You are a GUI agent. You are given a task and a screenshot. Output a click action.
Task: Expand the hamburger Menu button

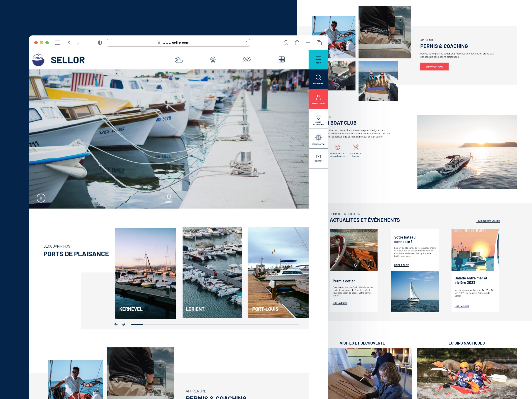coord(318,59)
